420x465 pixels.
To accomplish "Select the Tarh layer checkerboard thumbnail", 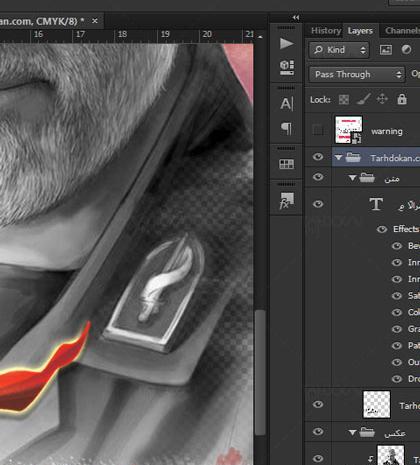I will point(376,404).
